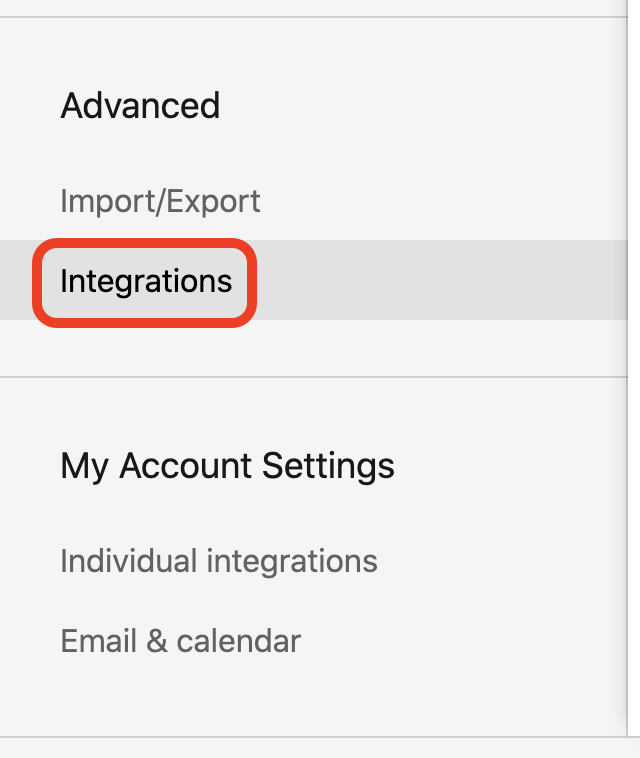Viewport: 640px width, 758px height.
Task: Click the divider between Advanced and My Account Settings
Action: pos(313,377)
